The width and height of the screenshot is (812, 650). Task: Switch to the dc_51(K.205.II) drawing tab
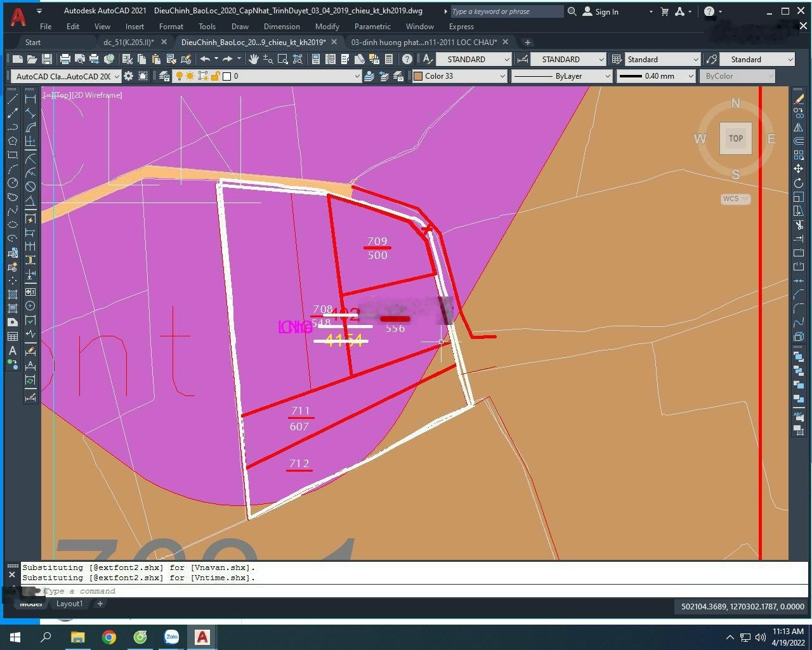(x=128, y=42)
